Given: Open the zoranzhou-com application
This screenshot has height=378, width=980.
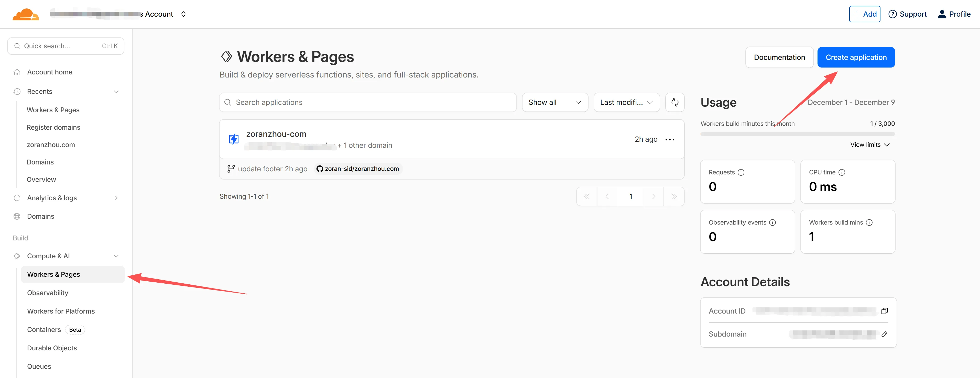Looking at the screenshot, I should tap(276, 134).
